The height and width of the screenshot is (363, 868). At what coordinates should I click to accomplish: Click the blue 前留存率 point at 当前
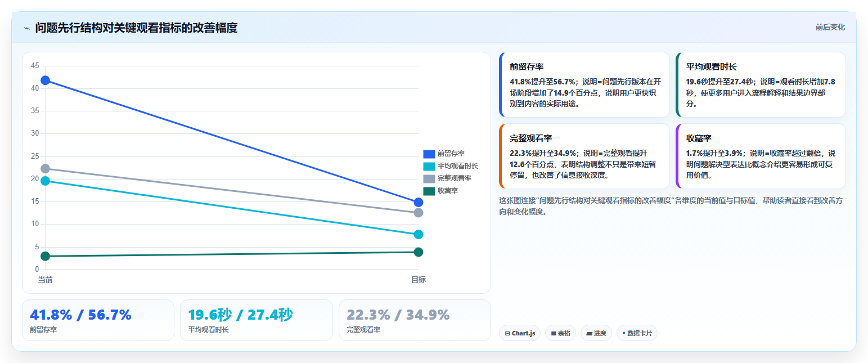point(45,80)
